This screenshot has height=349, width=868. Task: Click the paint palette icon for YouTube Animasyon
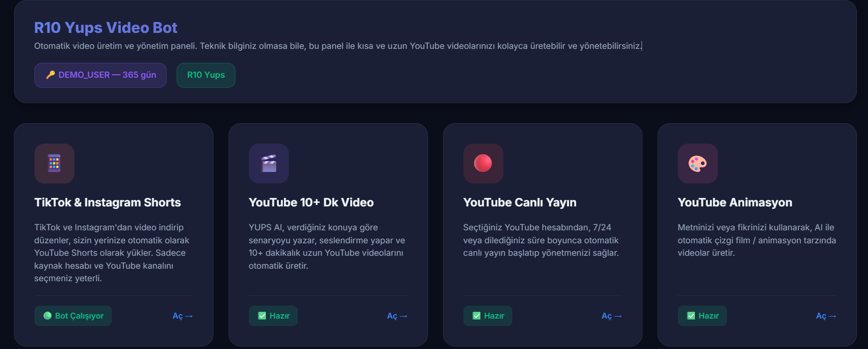(697, 164)
